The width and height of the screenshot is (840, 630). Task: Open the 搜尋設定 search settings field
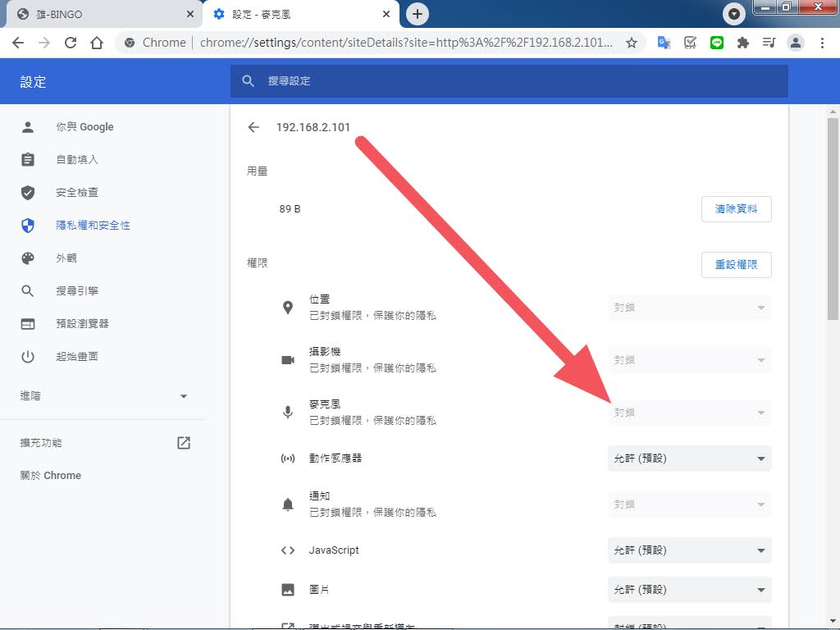point(509,81)
